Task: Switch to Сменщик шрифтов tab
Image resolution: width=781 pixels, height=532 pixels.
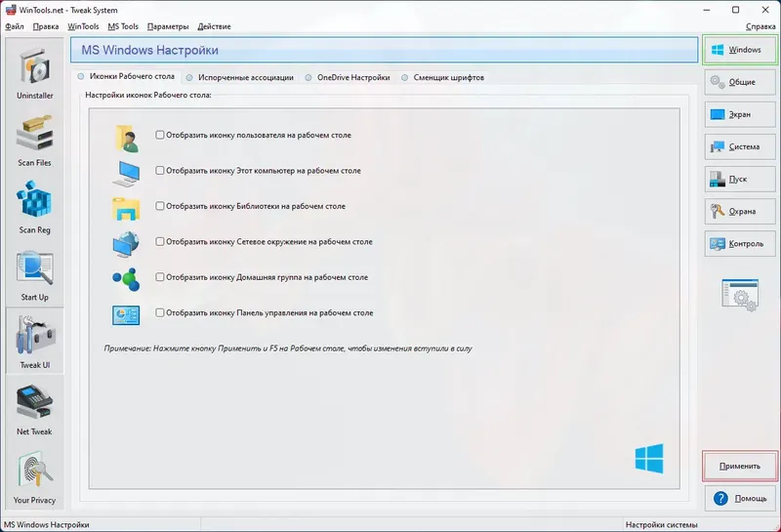Action: tap(443, 77)
